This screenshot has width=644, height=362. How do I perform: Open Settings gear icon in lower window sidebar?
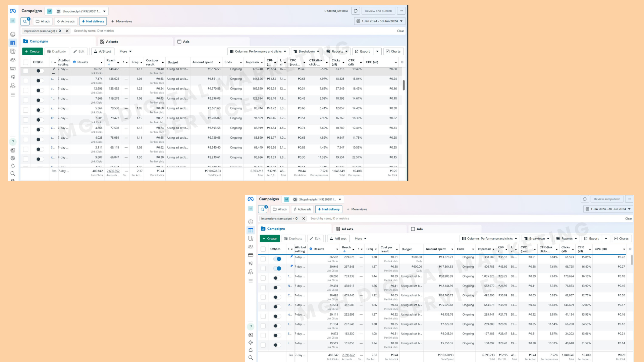point(251,343)
